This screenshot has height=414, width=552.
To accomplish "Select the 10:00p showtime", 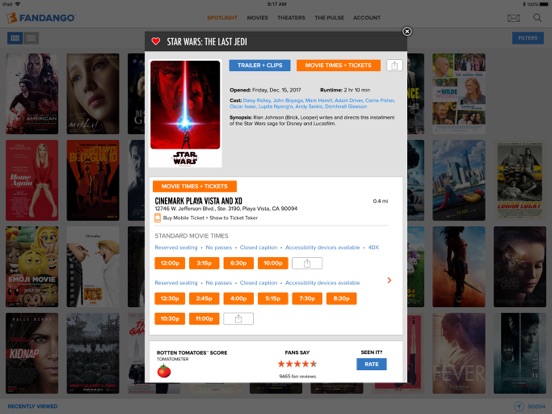I will pos(273,263).
